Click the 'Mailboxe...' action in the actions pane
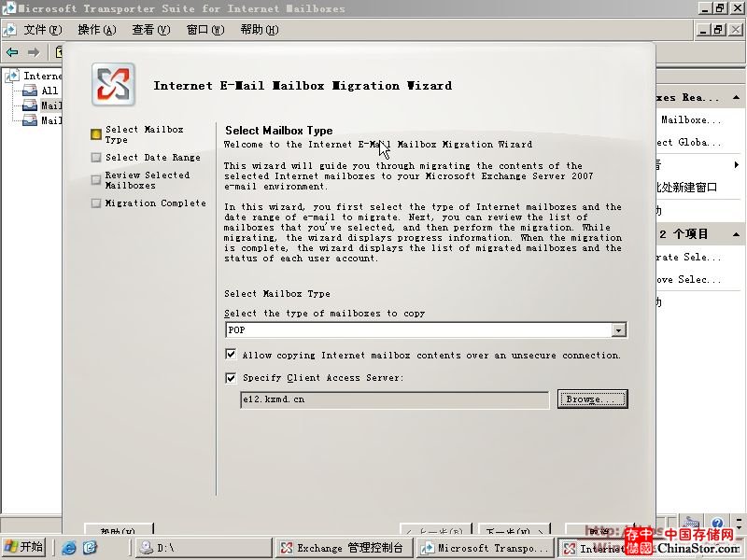 click(x=691, y=120)
